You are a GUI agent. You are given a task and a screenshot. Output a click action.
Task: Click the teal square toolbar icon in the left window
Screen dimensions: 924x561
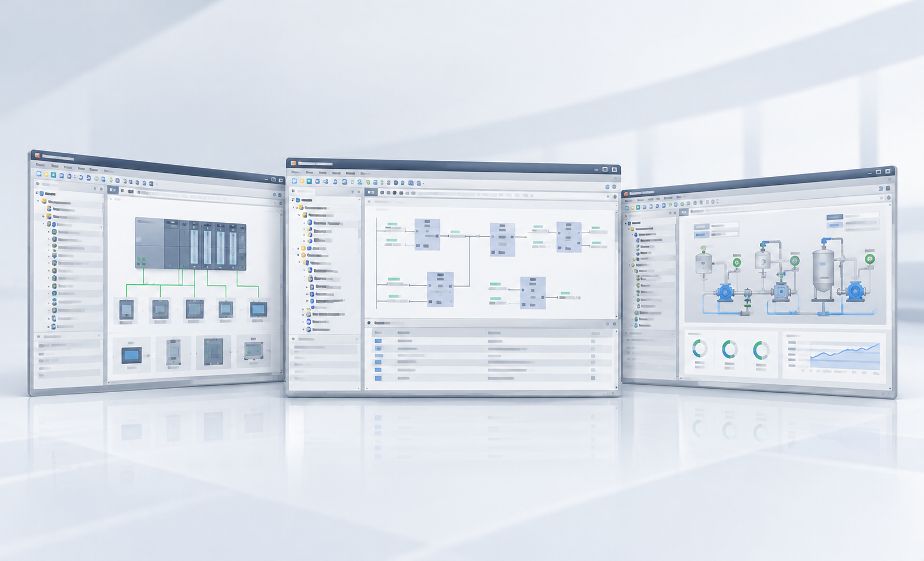(53, 175)
